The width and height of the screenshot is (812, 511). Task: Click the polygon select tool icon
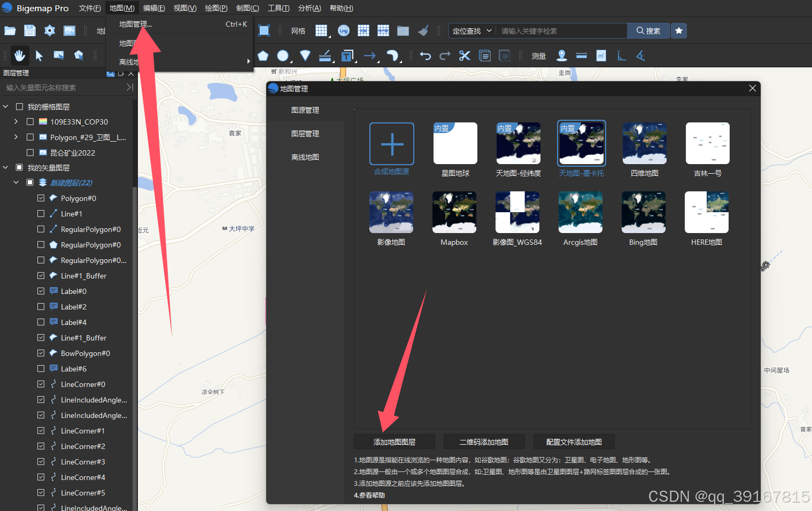[79, 55]
